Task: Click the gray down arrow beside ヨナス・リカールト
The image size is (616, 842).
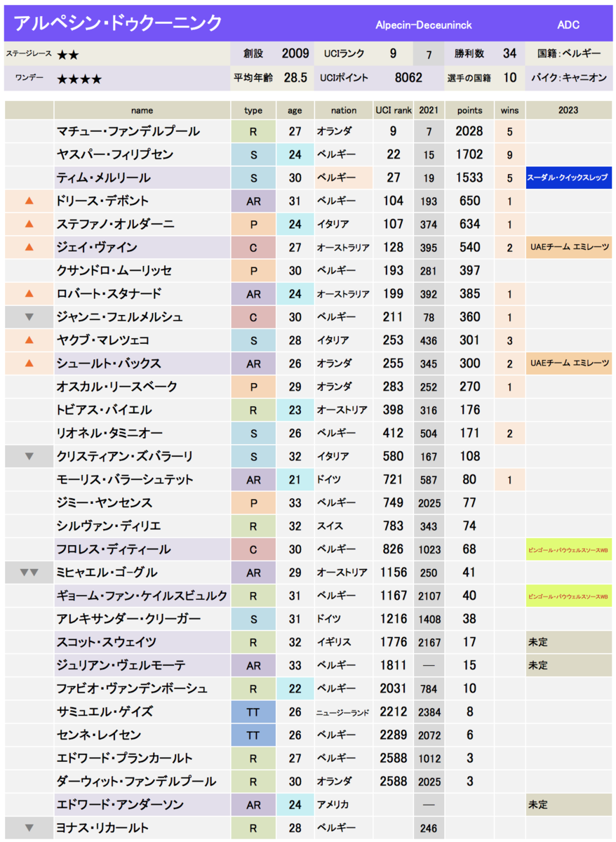Action: [29, 828]
